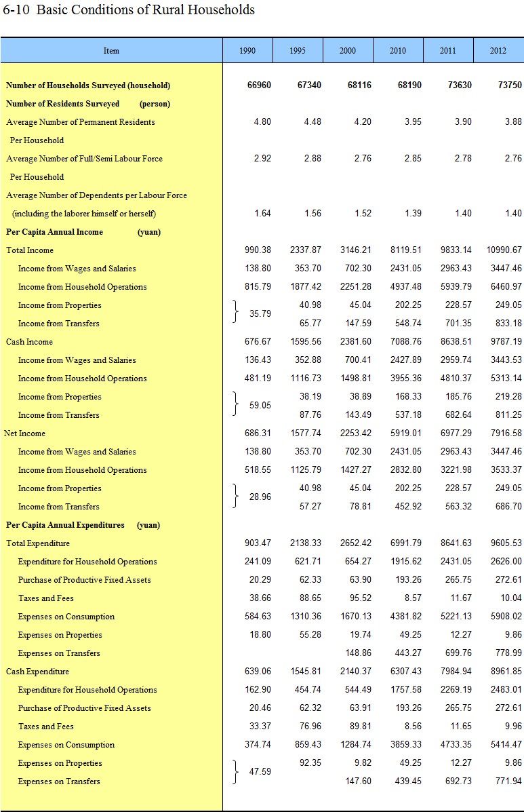
Task: Click combined net income value 28.96
Action: click(260, 497)
